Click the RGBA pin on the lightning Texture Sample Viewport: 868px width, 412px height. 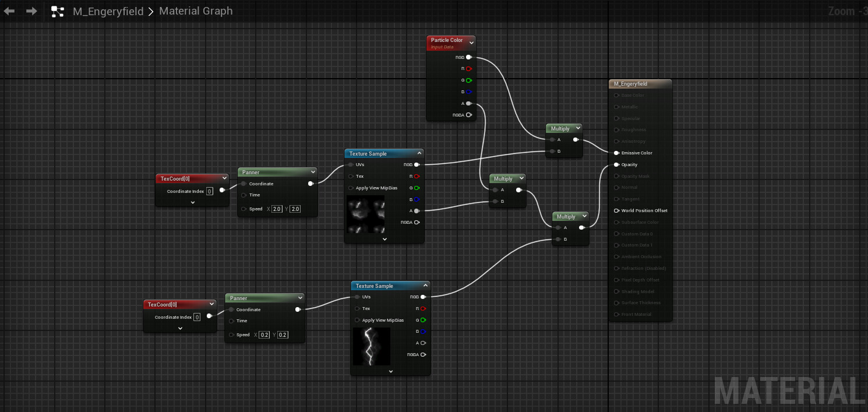423,354
